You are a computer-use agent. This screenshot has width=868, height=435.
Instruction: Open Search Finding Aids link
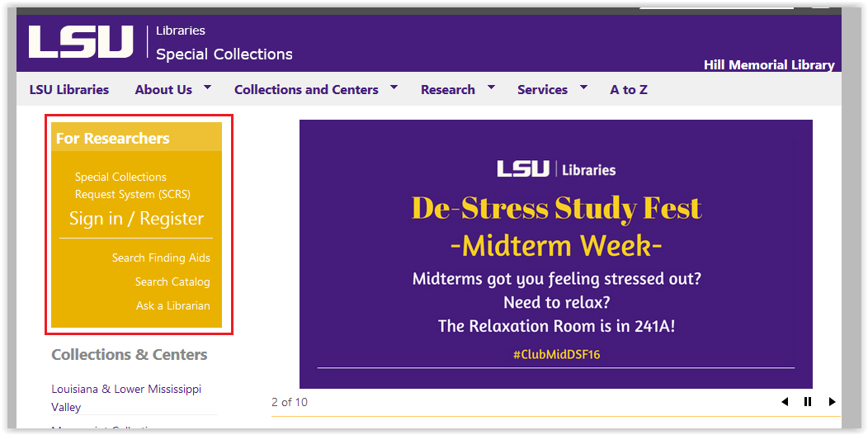(x=161, y=258)
